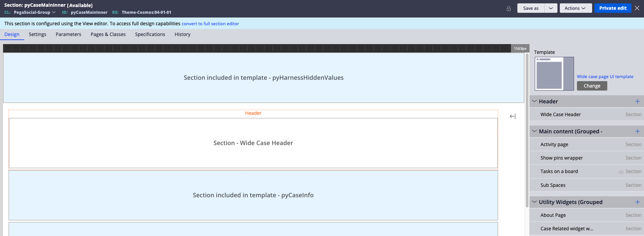Add item to Utility Widgets with plus
644x236 pixels.
coord(637,202)
